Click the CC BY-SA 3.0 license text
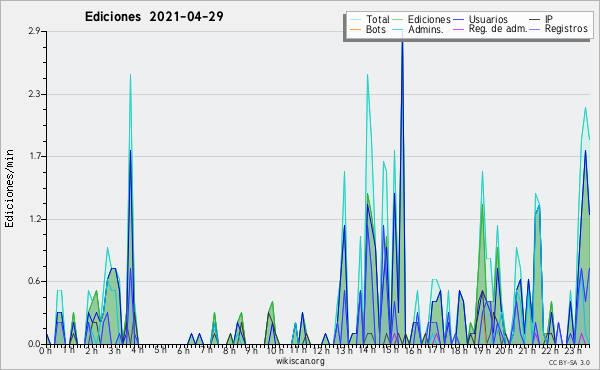Viewport: 600px width, 370px height. [x=569, y=362]
